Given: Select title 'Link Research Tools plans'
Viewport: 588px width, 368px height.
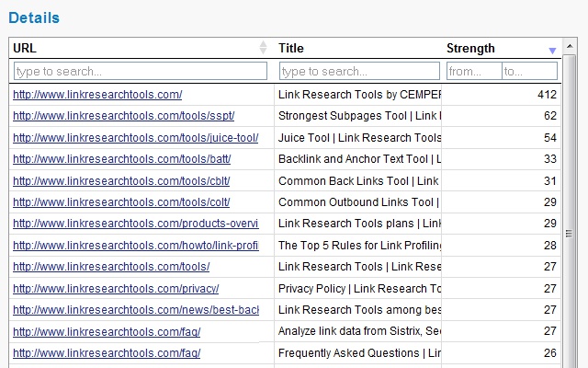Looking at the screenshot, I should (x=345, y=224).
